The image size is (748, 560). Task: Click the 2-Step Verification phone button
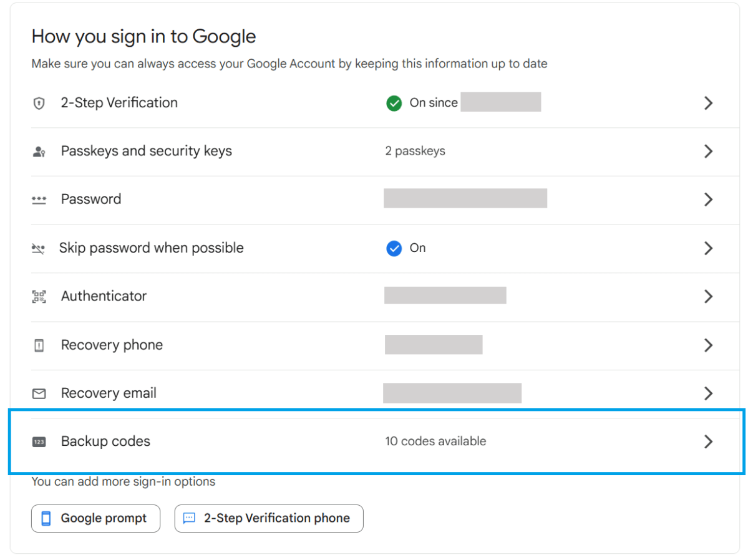(x=269, y=518)
